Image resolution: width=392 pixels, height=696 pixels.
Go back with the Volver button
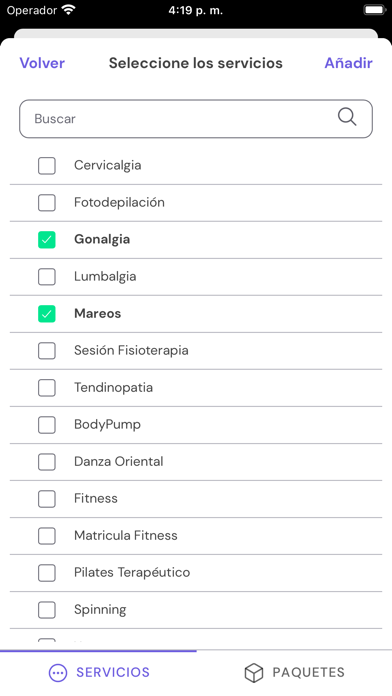[42, 63]
